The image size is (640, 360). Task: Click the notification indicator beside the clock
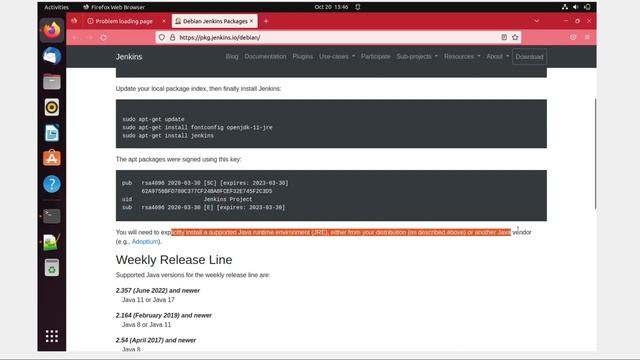pyautogui.click(x=358, y=7)
